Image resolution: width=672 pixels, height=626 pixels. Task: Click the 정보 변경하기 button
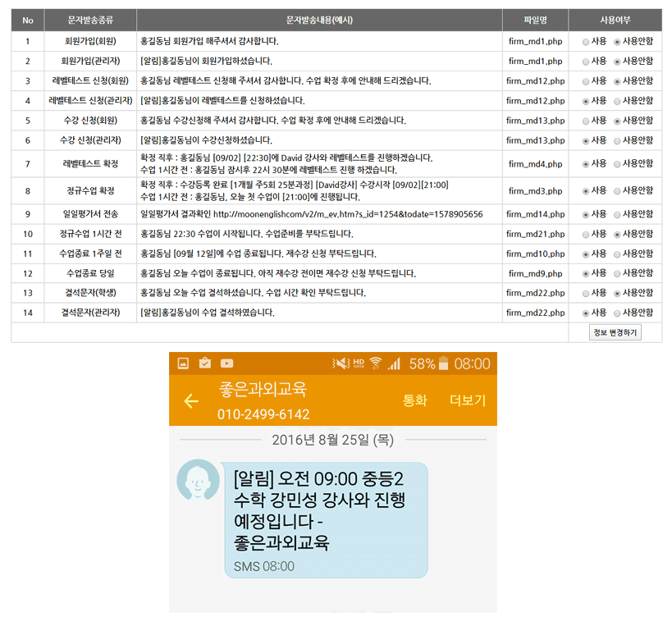(x=615, y=332)
